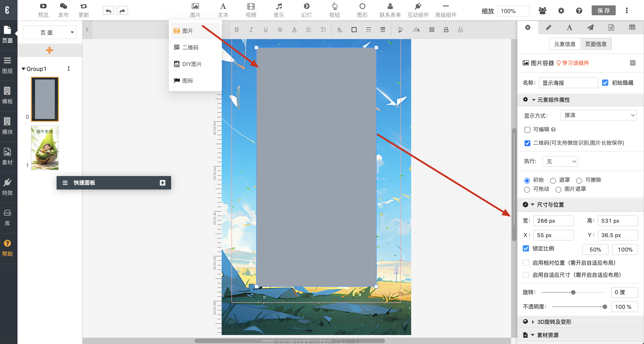Click the undo arrow button
Image resolution: width=644 pixels, height=344 pixels.
[x=108, y=11]
